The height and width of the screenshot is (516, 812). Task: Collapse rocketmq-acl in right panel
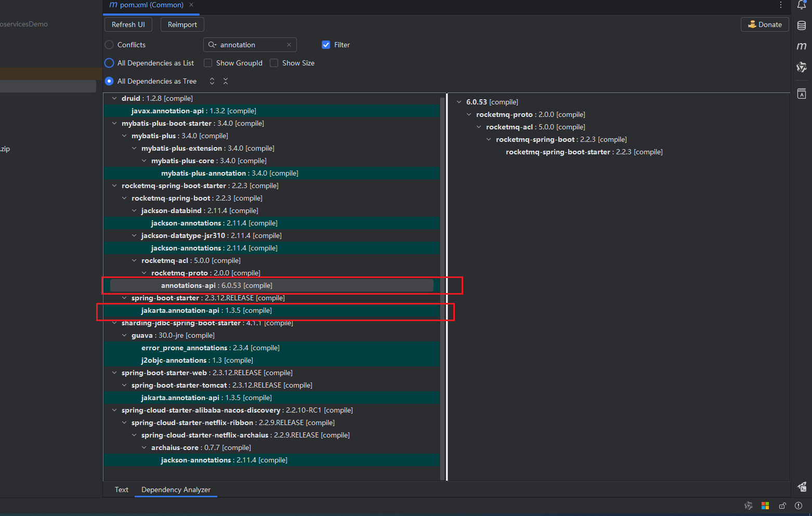(479, 127)
